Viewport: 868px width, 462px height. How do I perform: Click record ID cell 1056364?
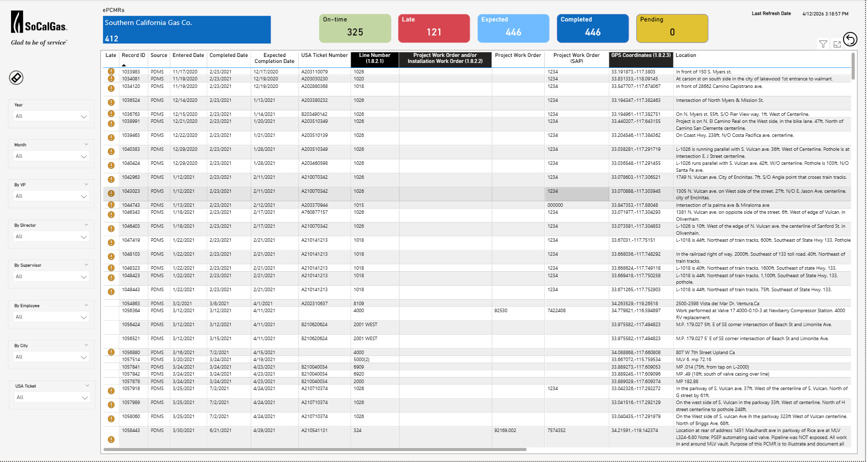(131, 311)
